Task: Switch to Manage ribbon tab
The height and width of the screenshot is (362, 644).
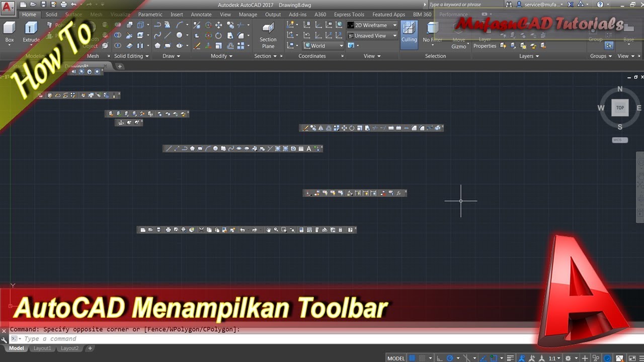Action: [x=248, y=15]
